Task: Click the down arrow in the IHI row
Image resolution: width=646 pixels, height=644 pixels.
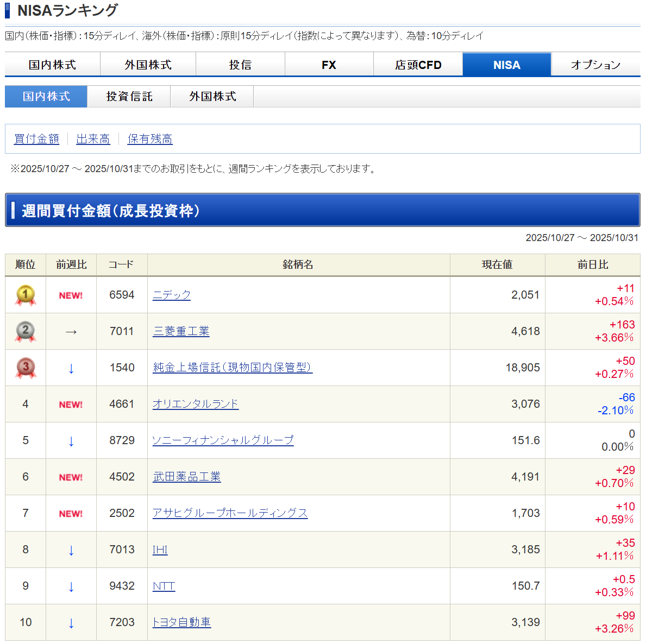Action: (x=71, y=550)
